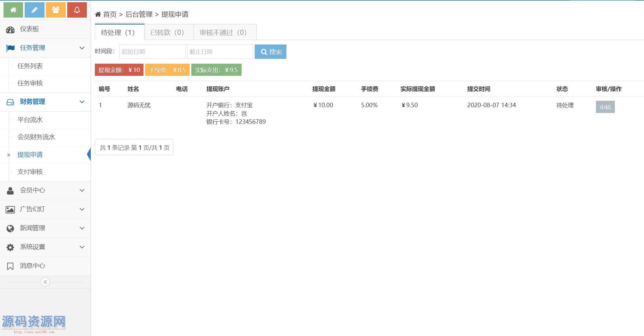Collapse the 财务管理 menu chevron
Screen dimensions: 644x336
82,102
